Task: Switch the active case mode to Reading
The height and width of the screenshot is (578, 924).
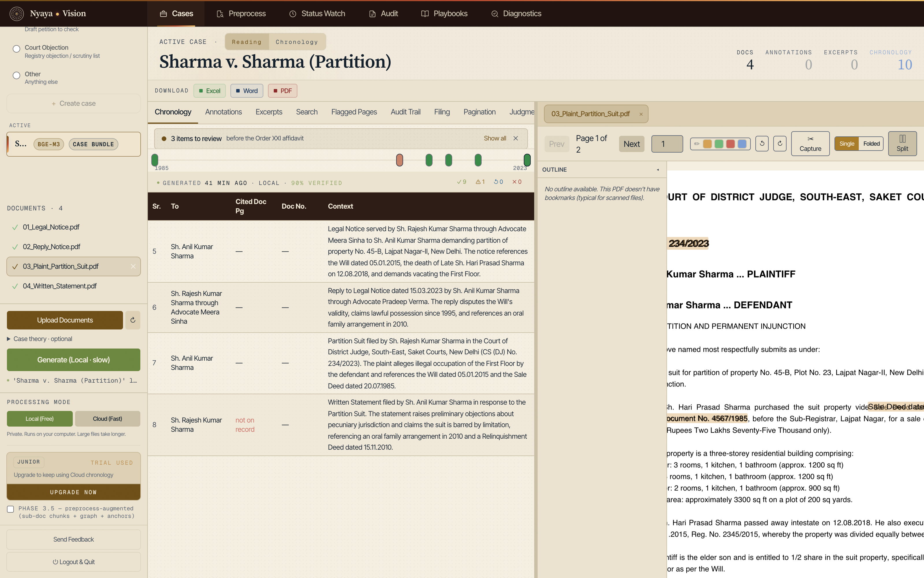Action: [247, 42]
